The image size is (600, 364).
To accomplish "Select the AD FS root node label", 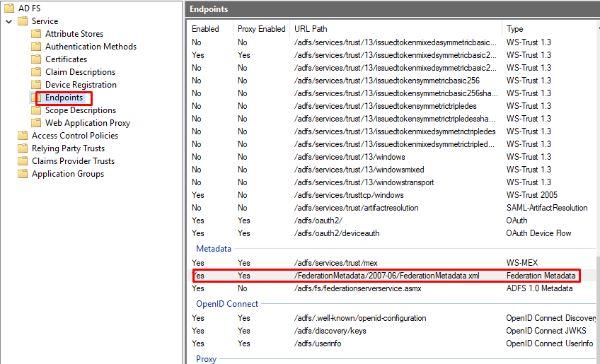I will (30, 8).
